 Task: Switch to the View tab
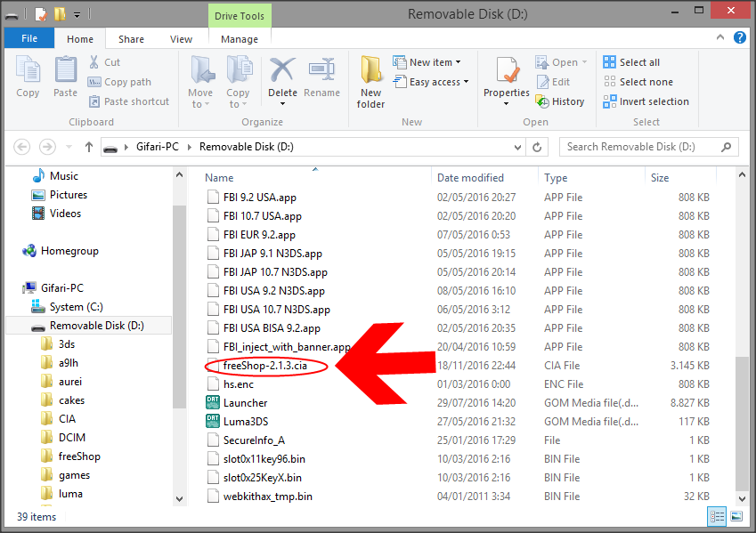pyautogui.click(x=181, y=39)
